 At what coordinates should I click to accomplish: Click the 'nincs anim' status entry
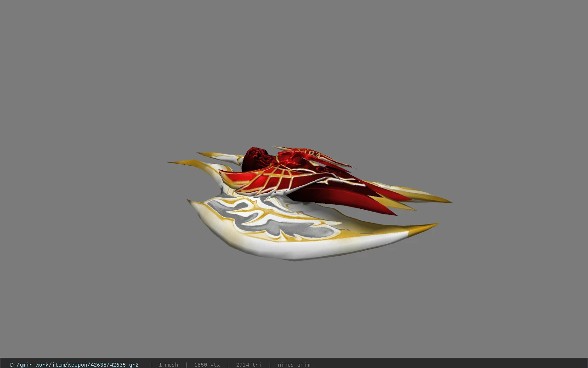[x=294, y=365]
